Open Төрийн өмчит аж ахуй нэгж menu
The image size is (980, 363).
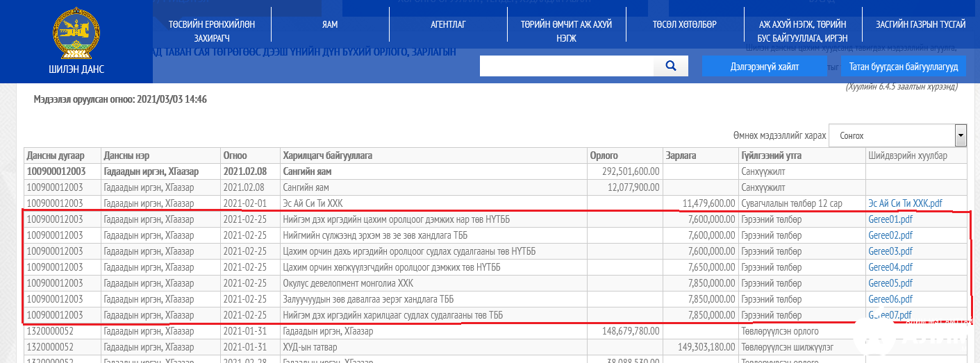pyautogui.click(x=566, y=31)
